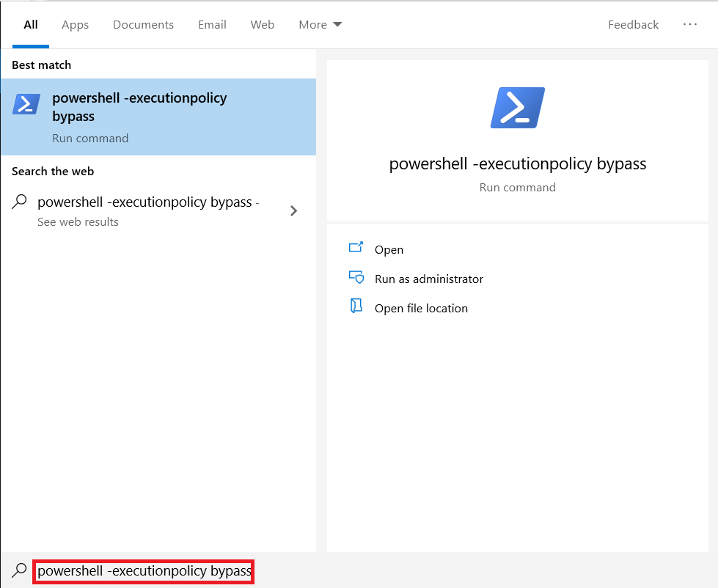This screenshot has height=588, width=718.
Task: Expand web result with right chevron arrow
Action: pyautogui.click(x=293, y=211)
